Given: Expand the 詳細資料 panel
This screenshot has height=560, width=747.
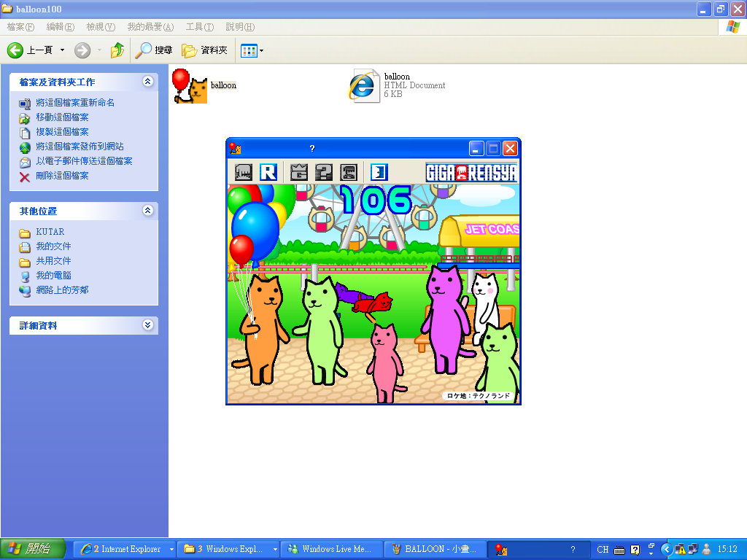Looking at the screenshot, I should click(x=147, y=325).
